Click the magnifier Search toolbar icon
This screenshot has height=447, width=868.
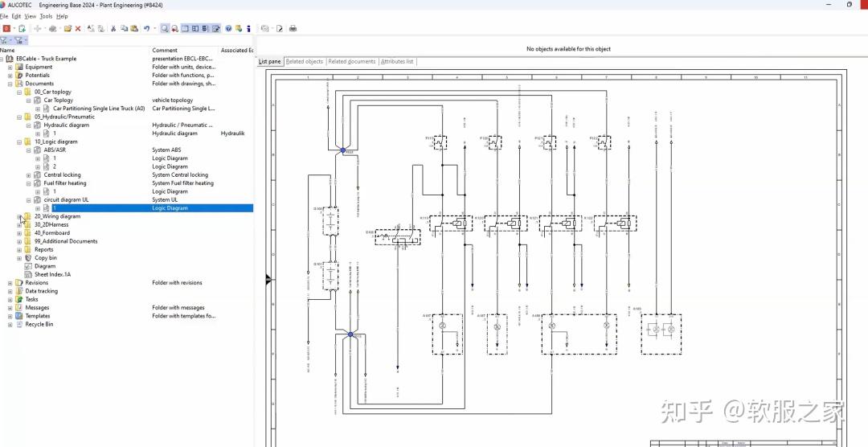165,28
